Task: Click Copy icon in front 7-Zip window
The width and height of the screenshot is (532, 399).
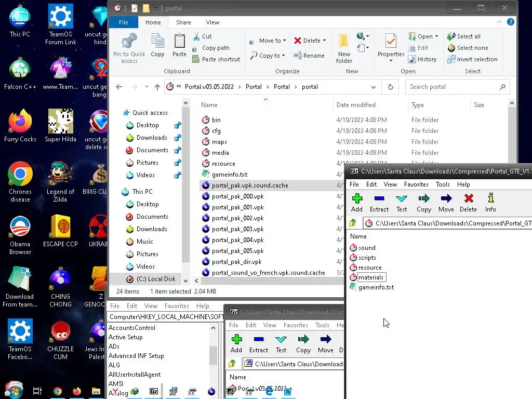Action: (424, 198)
